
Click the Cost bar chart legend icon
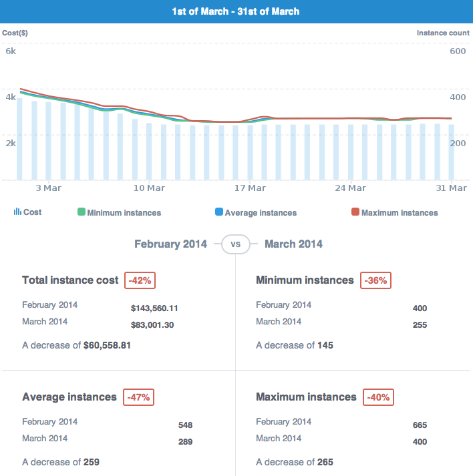pos(17,212)
